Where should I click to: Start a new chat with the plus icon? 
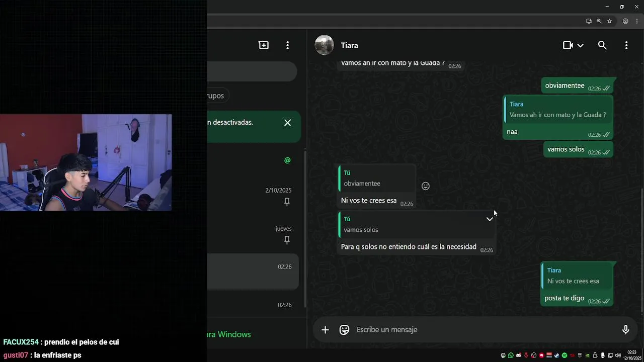[x=264, y=45]
